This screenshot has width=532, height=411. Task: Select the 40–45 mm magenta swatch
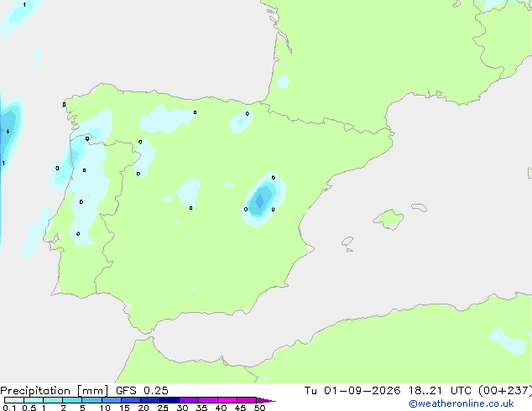click(227, 400)
